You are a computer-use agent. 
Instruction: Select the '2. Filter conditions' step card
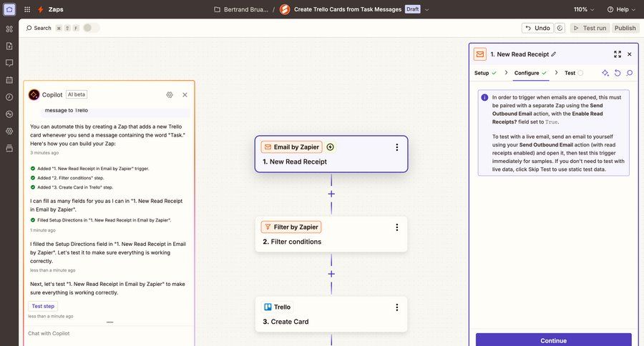pyautogui.click(x=331, y=234)
